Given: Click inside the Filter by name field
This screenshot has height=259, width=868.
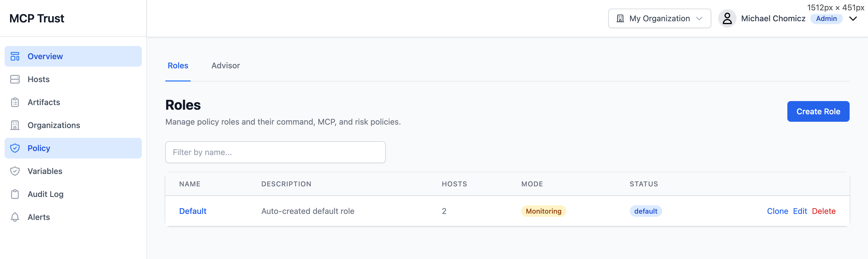Looking at the screenshot, I should [275, 152].
